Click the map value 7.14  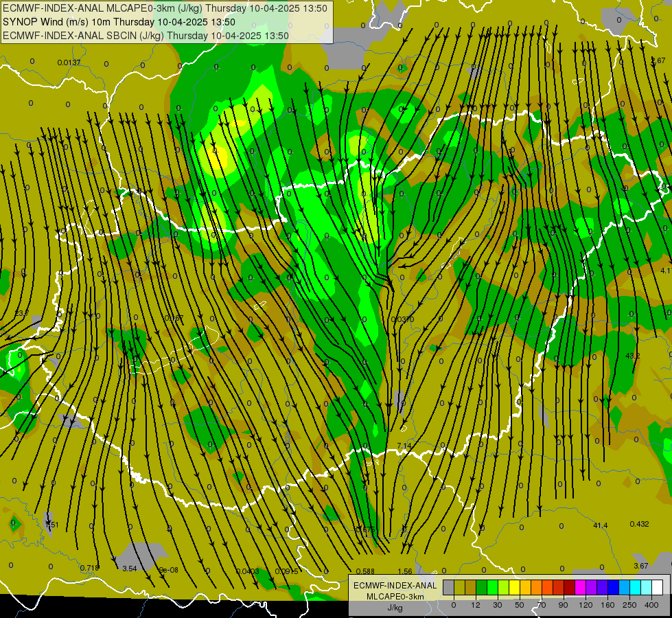(404, 446)
